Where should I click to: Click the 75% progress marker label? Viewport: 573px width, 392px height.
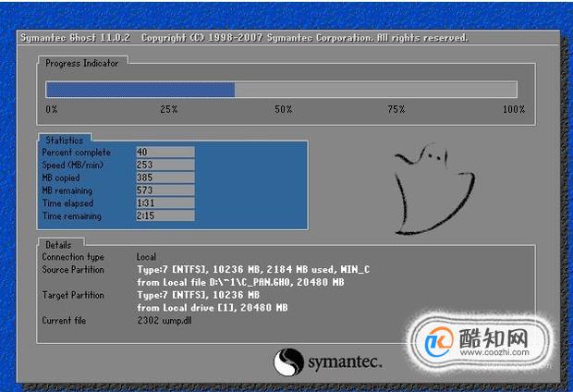pyautogui.click(x=396, y=109)
